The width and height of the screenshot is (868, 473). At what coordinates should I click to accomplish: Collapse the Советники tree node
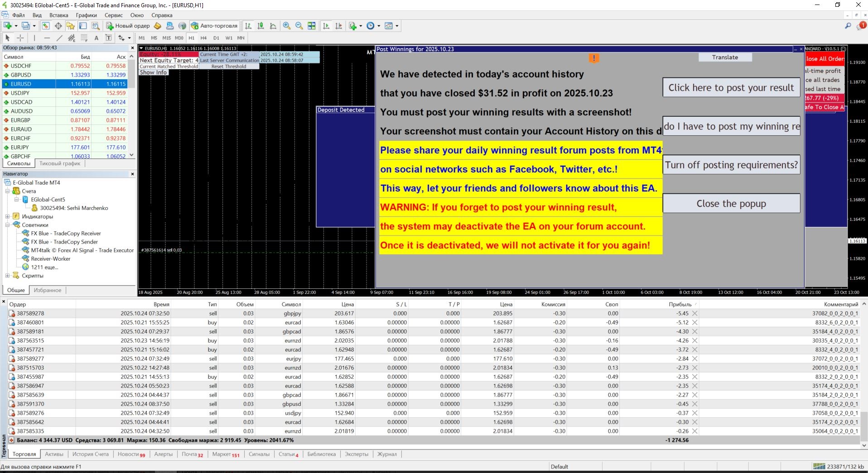point(7,225)
